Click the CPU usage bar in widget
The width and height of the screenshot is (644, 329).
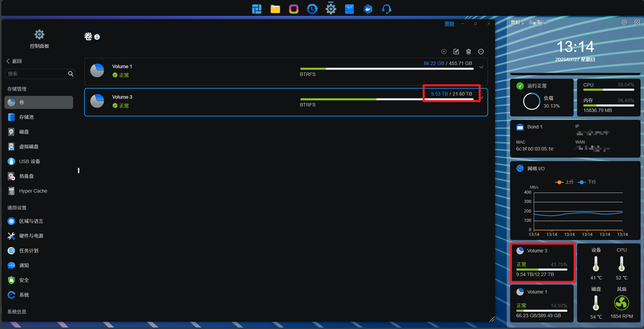click(x=609, y=90)
